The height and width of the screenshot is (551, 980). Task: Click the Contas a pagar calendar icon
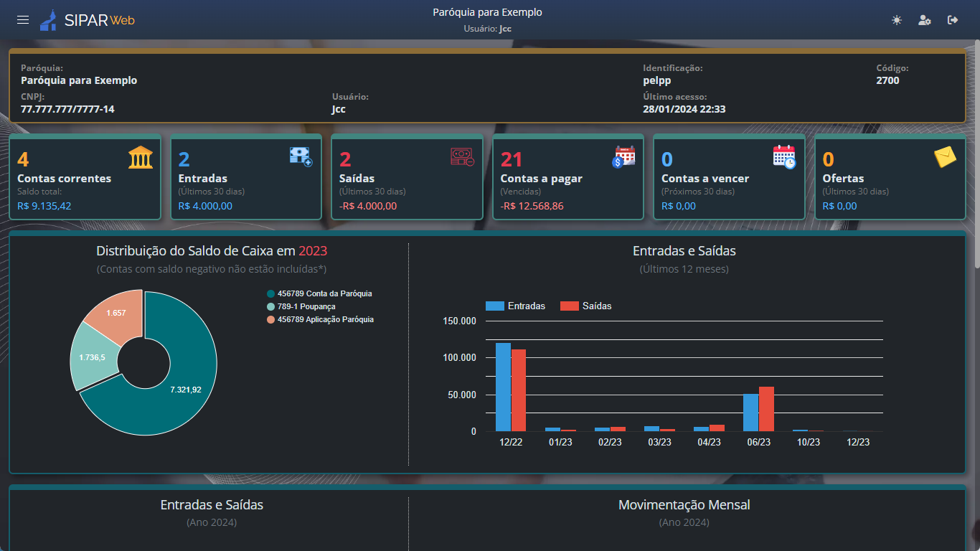coord(623,157)
